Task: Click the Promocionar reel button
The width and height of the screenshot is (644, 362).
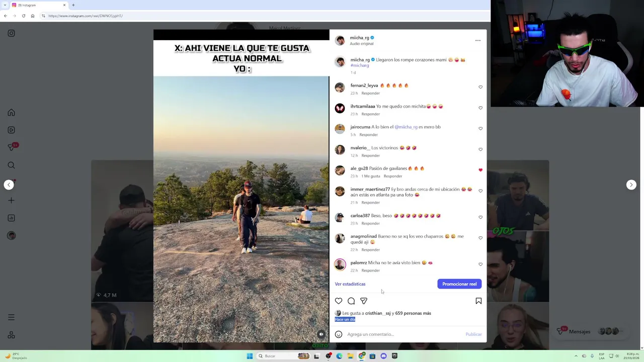Action: pyautogui.click(x=459, y=284)
